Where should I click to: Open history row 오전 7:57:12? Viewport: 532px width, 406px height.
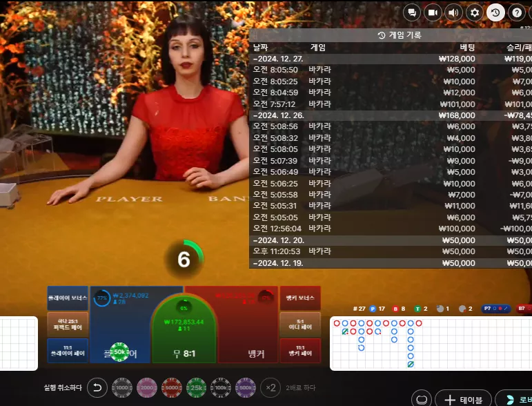tap(391, 104)
